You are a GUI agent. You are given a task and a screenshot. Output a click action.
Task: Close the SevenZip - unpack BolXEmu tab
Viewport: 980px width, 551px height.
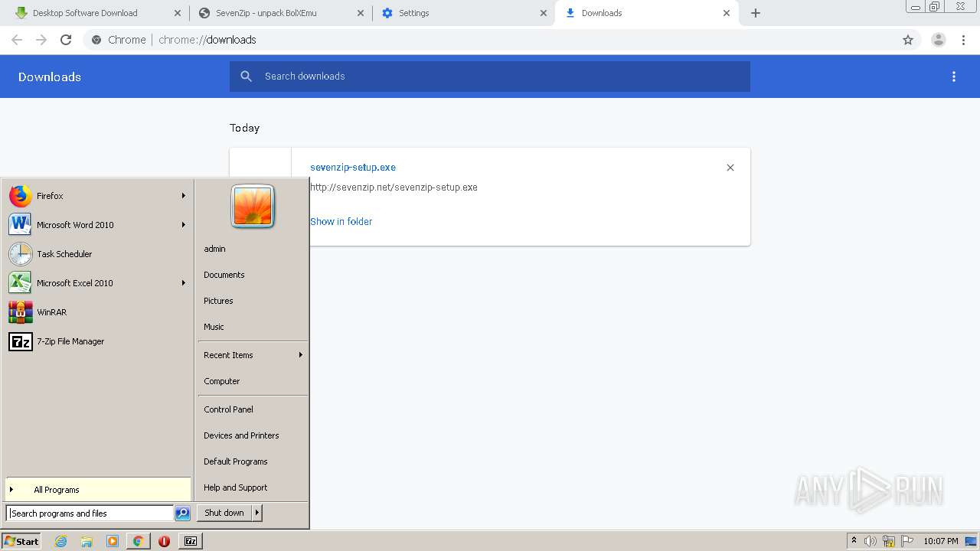pos(360,13)
